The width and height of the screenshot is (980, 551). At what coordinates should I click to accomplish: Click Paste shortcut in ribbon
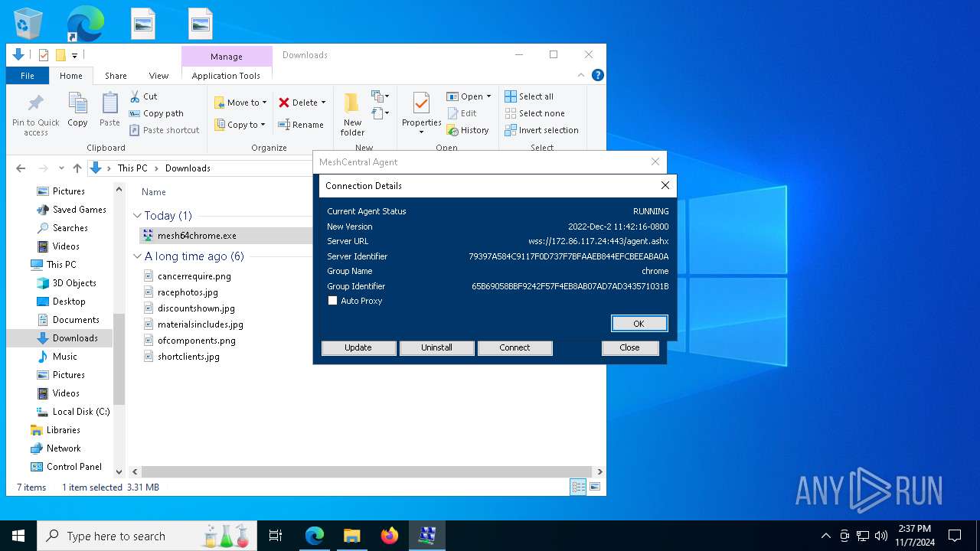[164, 130]
